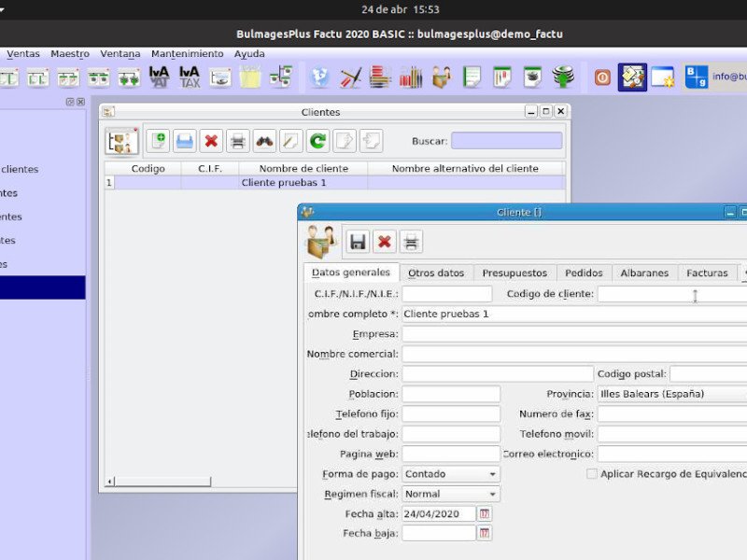Open the Ventana menu

point(120,54)
